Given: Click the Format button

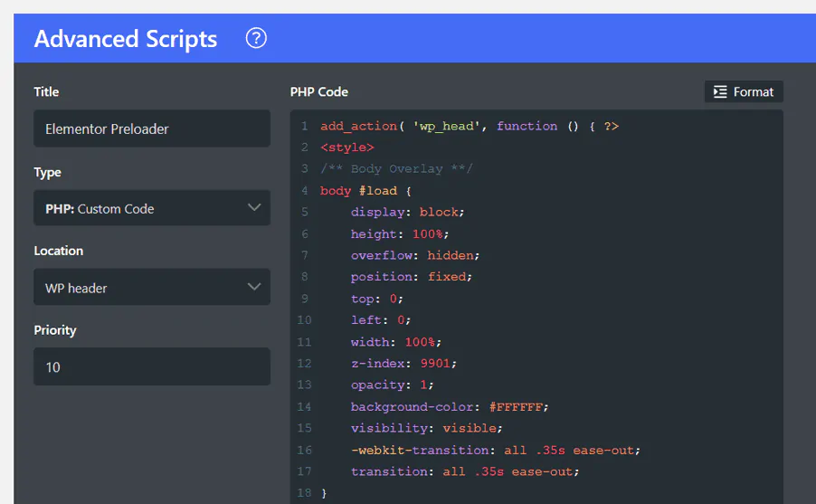Looking at the screenshot, I should (x=744, y=91).
